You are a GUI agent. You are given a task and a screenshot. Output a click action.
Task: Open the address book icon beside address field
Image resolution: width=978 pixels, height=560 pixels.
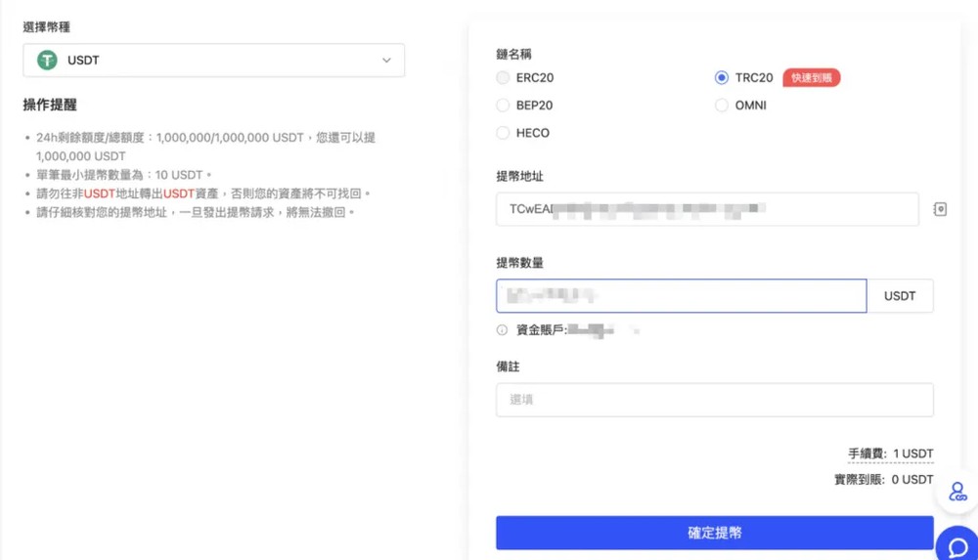[x=940, y=209]
